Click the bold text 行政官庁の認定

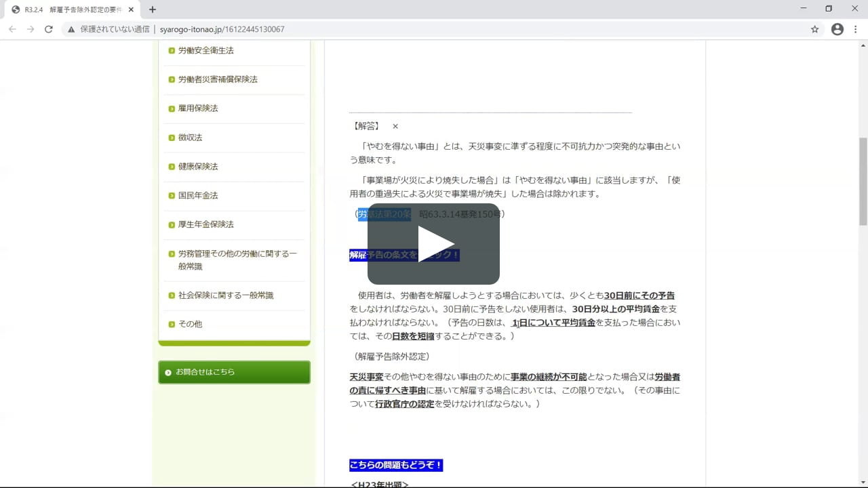click(x=405, y=404)
